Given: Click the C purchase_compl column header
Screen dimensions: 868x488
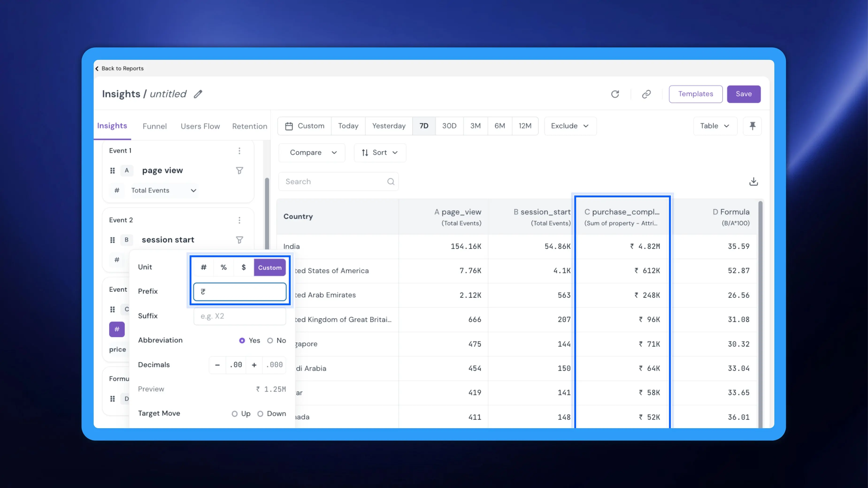Looking at the screenshot, I should coord(622,217).
